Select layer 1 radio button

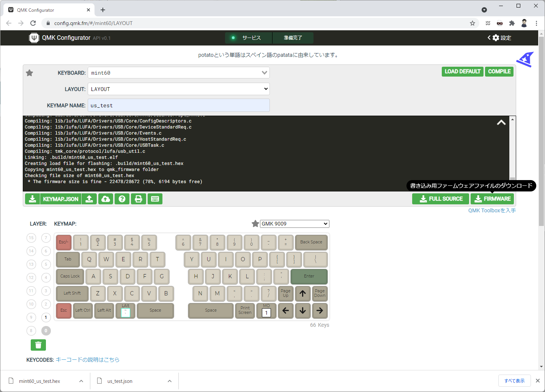point(46,317)
